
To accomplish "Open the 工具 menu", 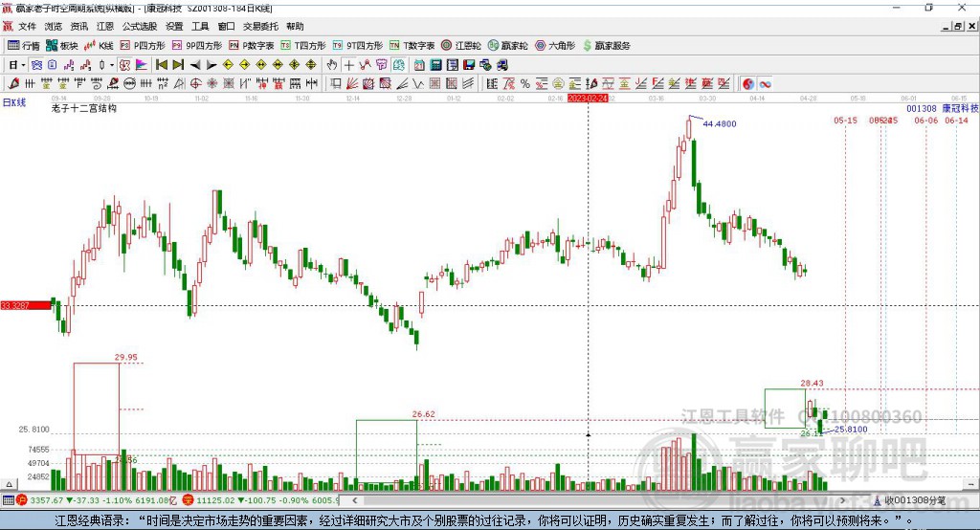I will pyautogui.click(x=200, y=26).
